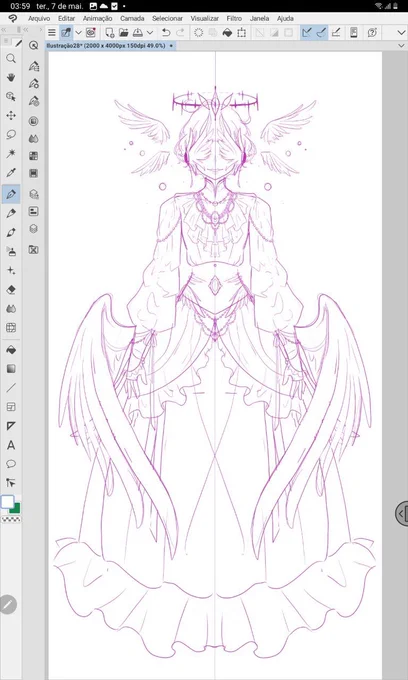
Task: Select the Zoom magnifier tool
Action: (x=11, y=59)
